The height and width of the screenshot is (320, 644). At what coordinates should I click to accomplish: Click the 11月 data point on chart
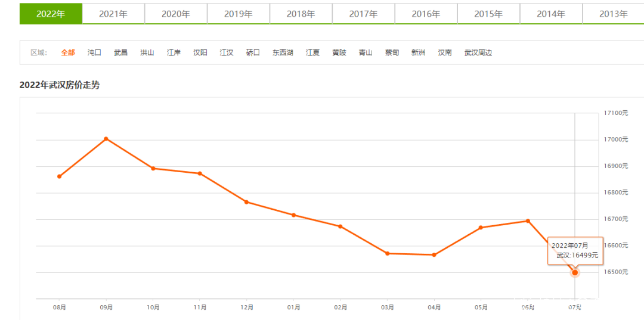point(200,173)
